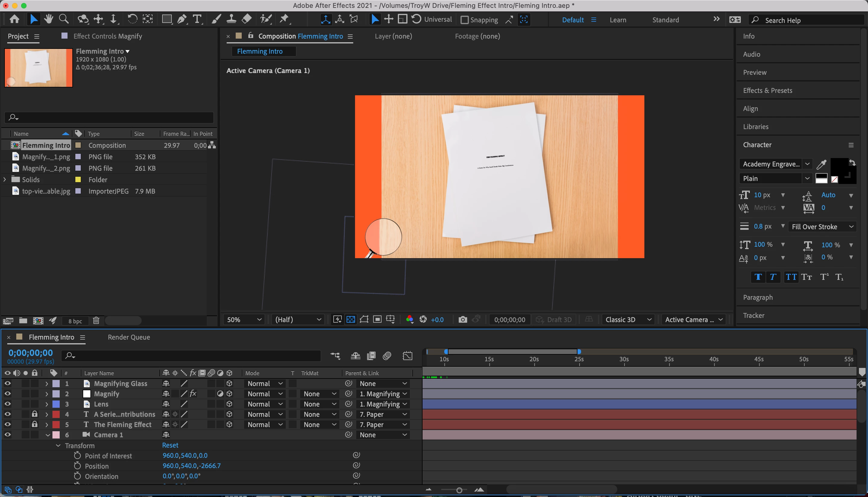This screenshot has height=497, width=868.
Task: Create new folder in Project panel
Action: tap(23, 321)
